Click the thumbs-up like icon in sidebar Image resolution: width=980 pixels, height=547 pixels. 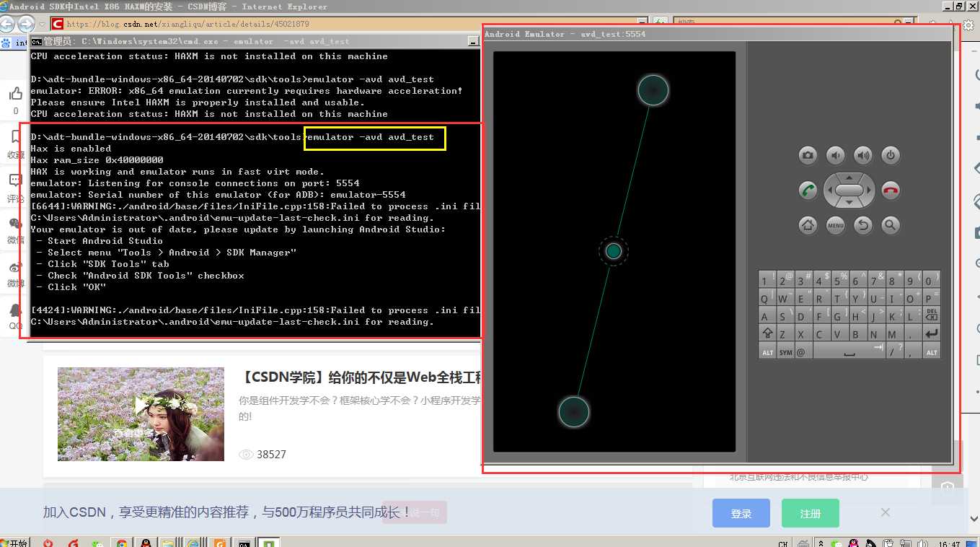pyautogui.click(x=16, y=94)
